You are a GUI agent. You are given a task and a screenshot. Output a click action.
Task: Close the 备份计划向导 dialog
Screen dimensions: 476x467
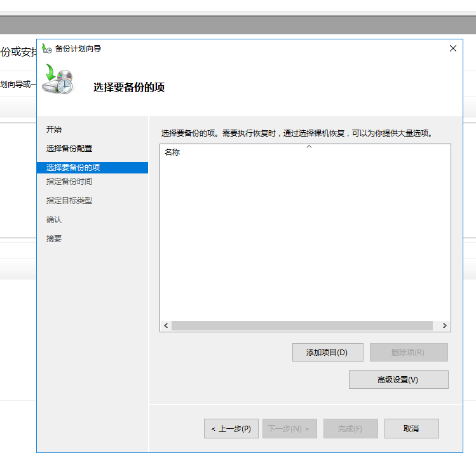[x=453, y=48]
